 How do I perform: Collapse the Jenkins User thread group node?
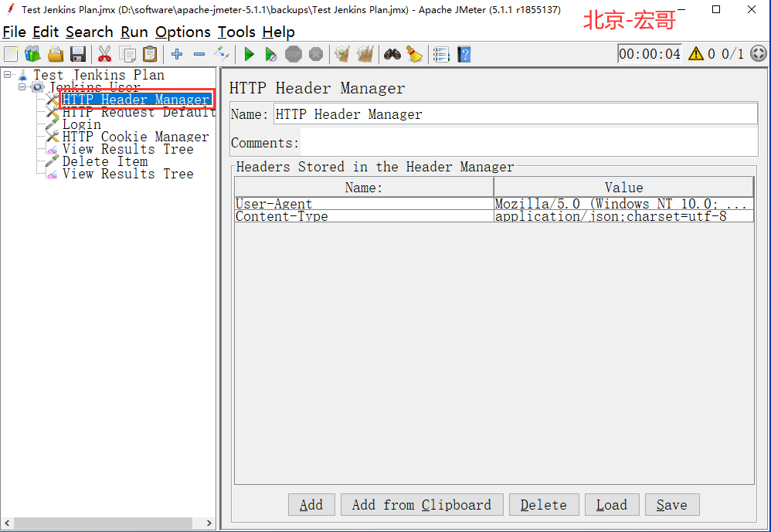point(22,87)
